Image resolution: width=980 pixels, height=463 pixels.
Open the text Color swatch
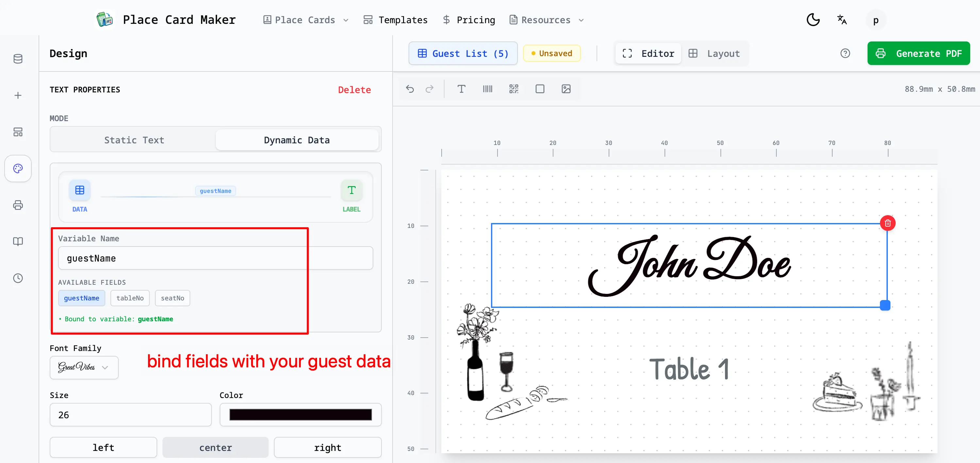[x=300, y=414]
